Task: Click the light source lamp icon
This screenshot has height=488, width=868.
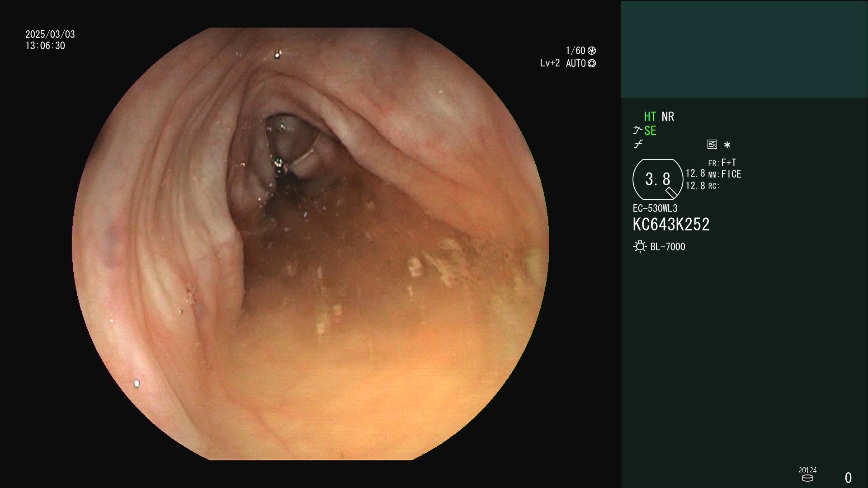Action: pos(640,247)
